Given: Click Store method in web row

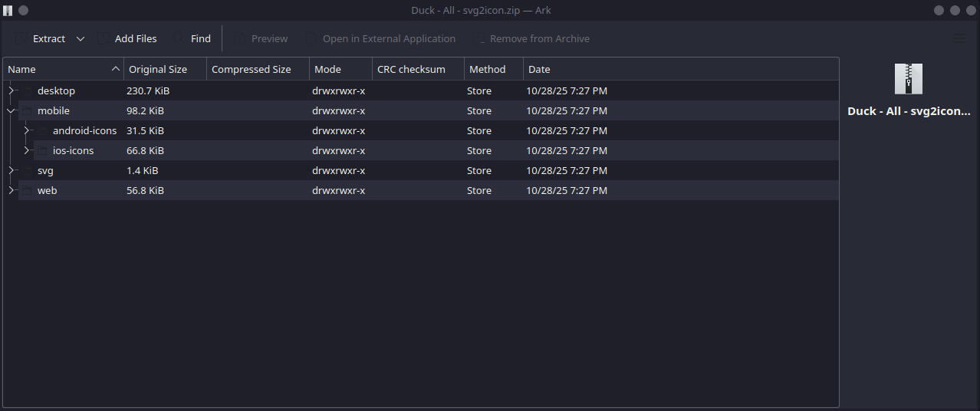Looking at the screenshot, I should [479, 190].
